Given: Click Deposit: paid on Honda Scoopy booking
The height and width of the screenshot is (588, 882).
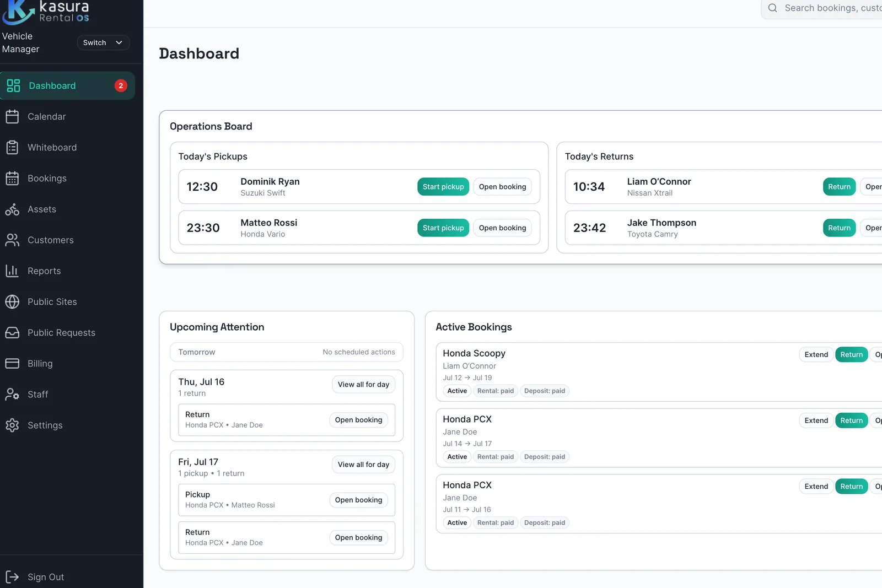Looking at the screenshot, I should point(545,391).
